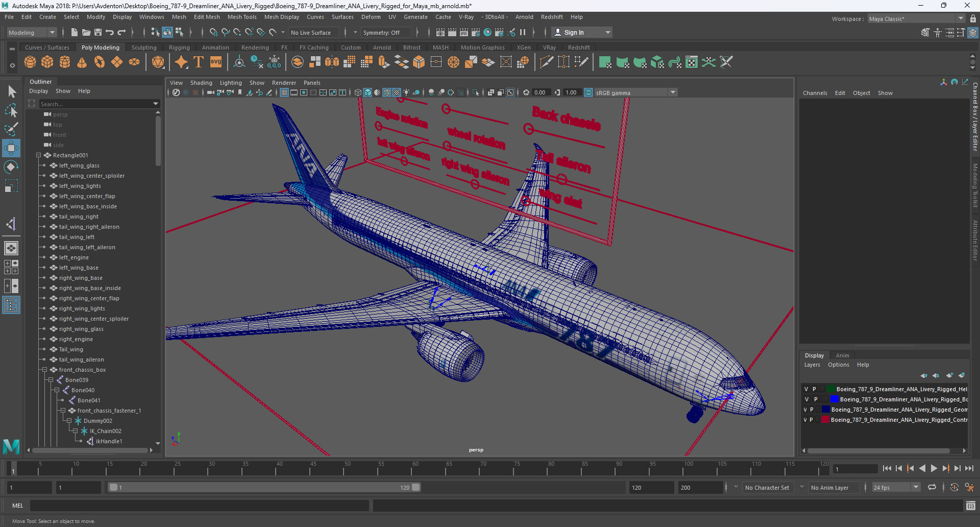Image resolution: width=980 pixels, height=527 pixels.
Task: Click the SVG import shelf icon
Action: tap(216, 62)
